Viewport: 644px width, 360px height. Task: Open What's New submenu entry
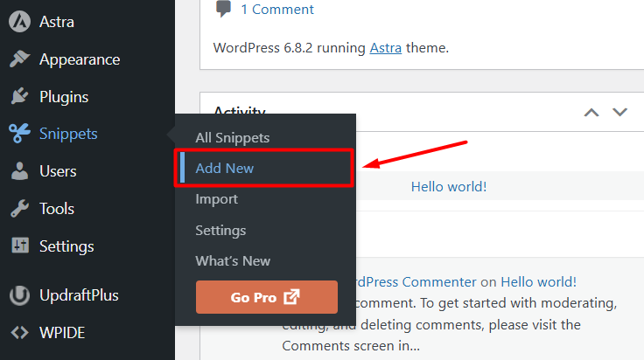point(233,261)
